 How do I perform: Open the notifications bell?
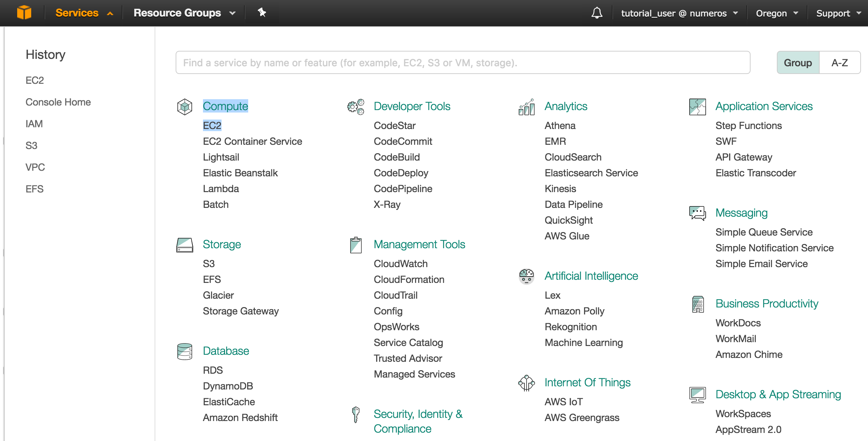(x=597, y=13)
